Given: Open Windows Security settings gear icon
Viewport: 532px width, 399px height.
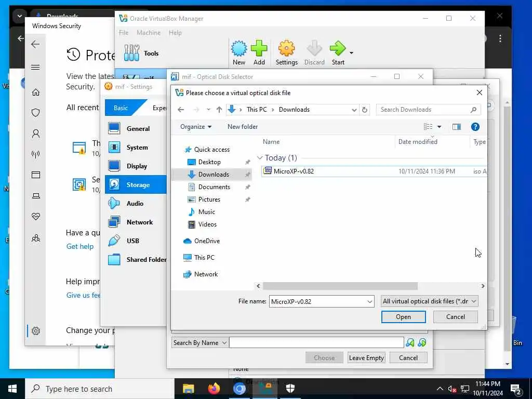Looking at the screenshot, I should pos(36,331).
